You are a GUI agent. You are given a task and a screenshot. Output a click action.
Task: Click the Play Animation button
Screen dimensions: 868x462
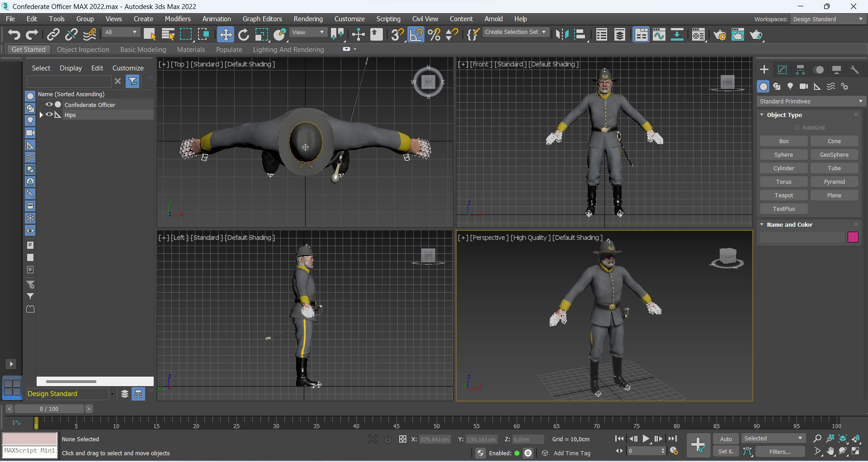(646, 439)
